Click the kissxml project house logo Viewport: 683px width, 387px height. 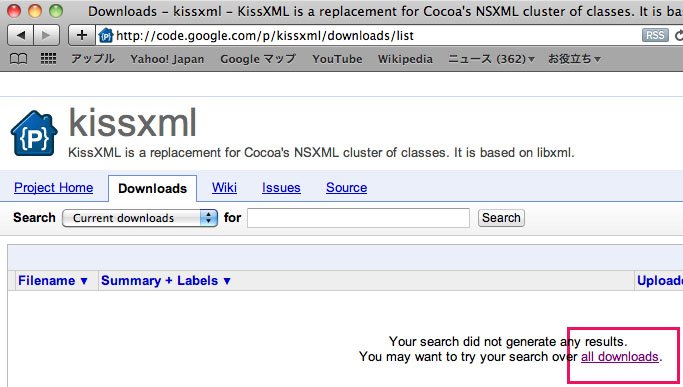pyautogui.click(x=34, y=134)
